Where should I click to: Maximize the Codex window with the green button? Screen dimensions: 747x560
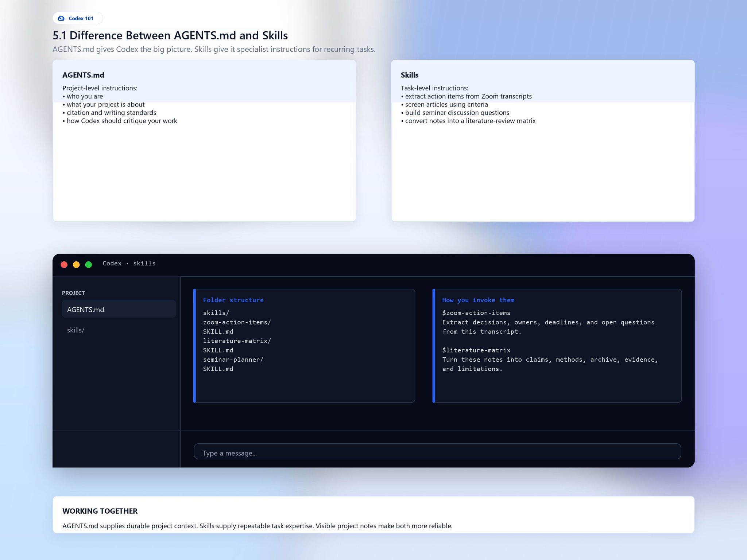(x=89, y=264)
